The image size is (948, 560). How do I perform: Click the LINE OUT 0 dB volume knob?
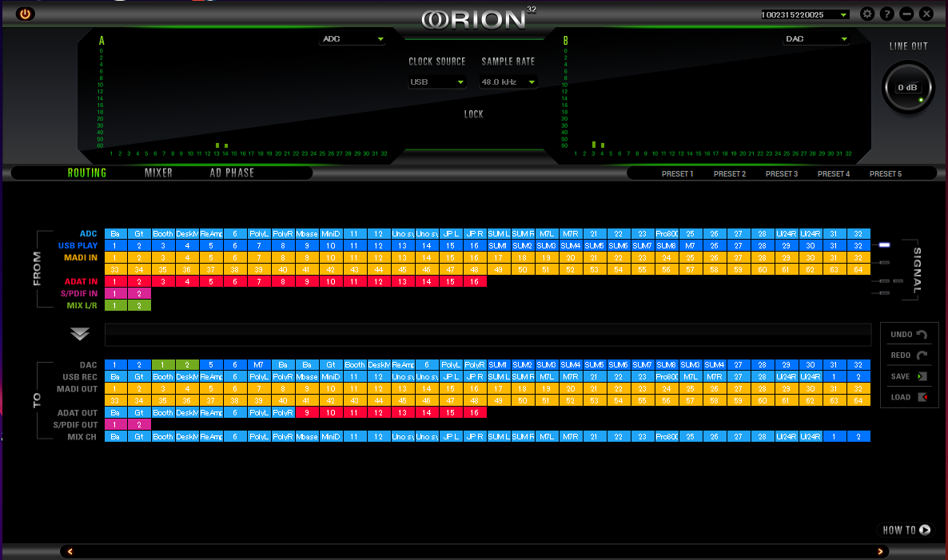[908, 88]
